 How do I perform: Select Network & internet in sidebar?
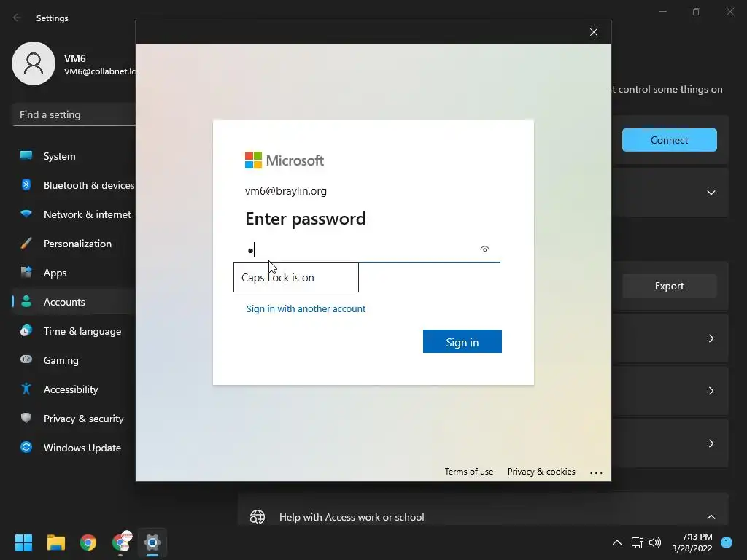pyautogui.click(x=74, y=214)
